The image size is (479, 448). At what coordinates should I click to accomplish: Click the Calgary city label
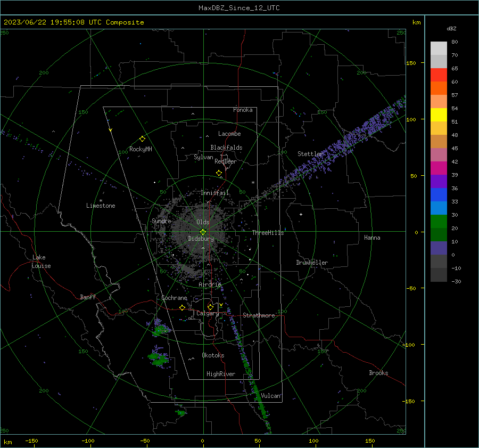coord(208,313)
